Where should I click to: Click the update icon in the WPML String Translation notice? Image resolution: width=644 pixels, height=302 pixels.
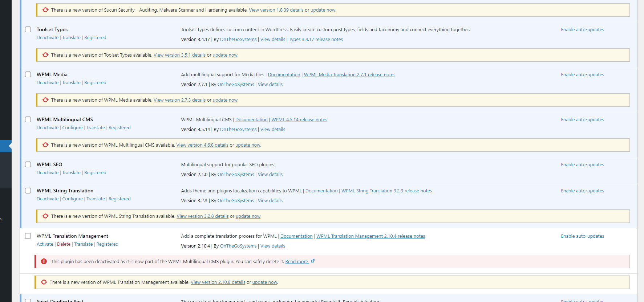pyautogui.click(x=45, y=216)
